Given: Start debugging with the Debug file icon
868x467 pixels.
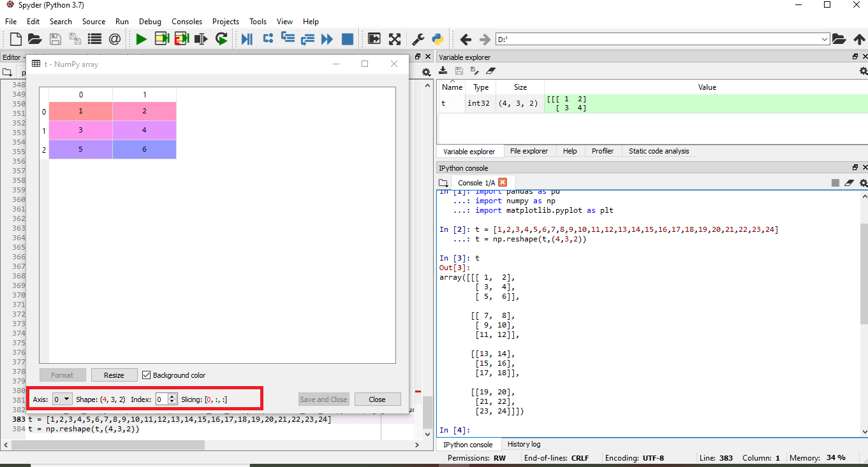Looking at the screenshot, I should pos(247,40).
